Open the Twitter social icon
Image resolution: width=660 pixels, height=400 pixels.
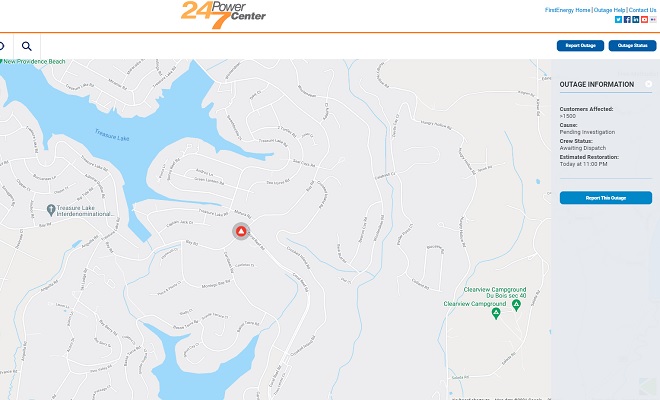[x=618, y=19]
